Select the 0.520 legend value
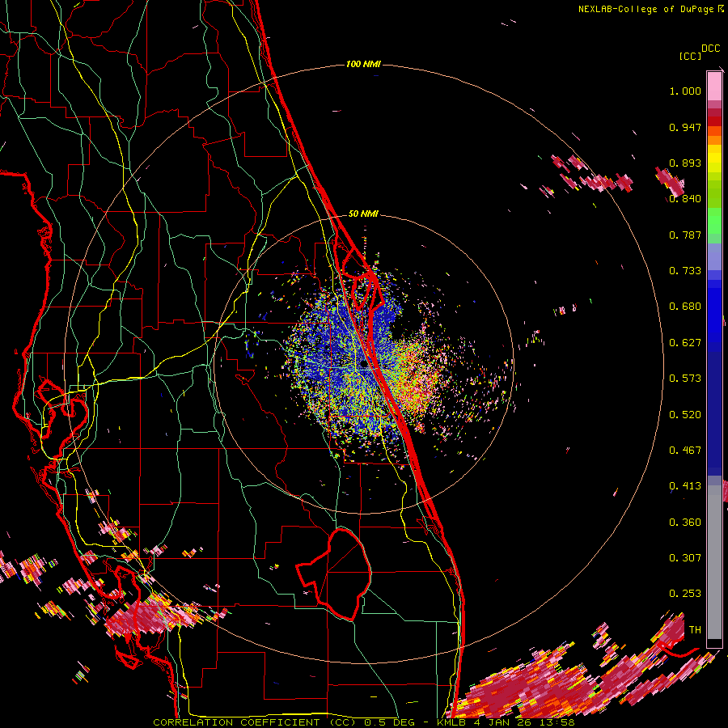728x728 pixels. point(685,415)
